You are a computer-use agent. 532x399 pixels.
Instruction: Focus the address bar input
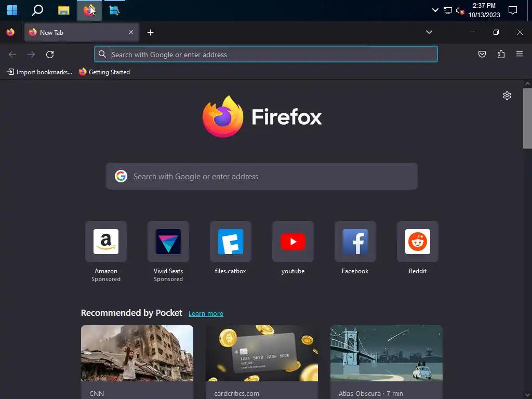point(266,54)
